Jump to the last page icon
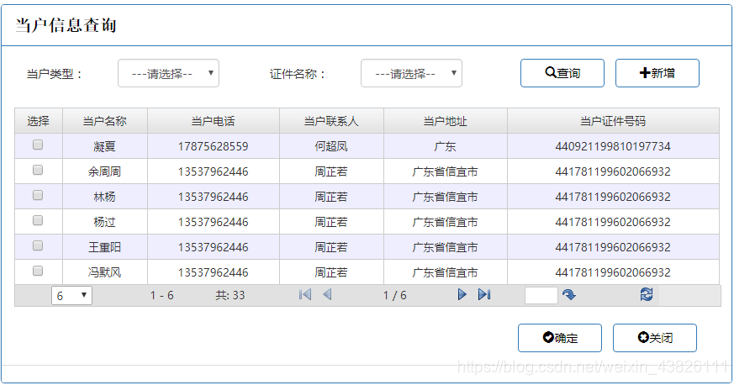This screenshot has width=736, height=385. 484,294
